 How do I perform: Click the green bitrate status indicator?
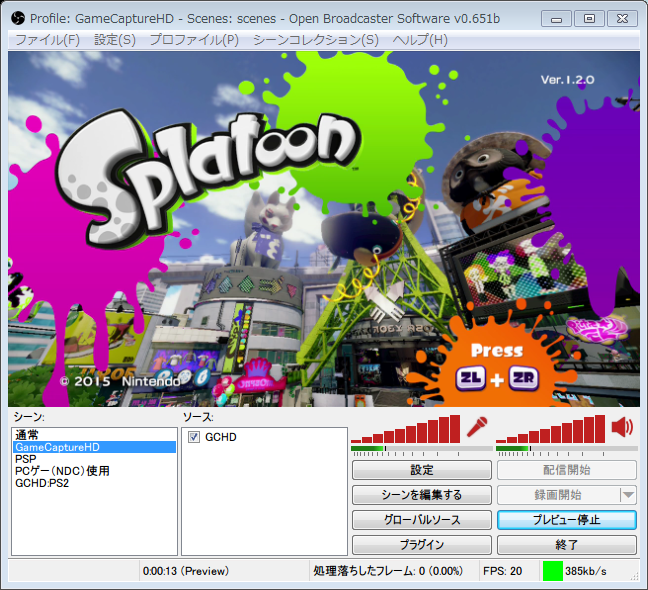click(x=553, y=571)
